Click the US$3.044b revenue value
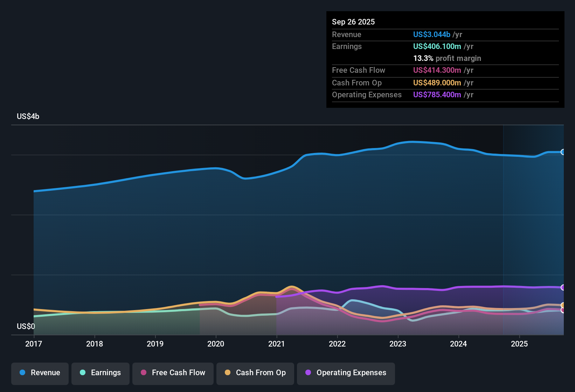This screenshot has width=575, height=392. coord(431,34)
